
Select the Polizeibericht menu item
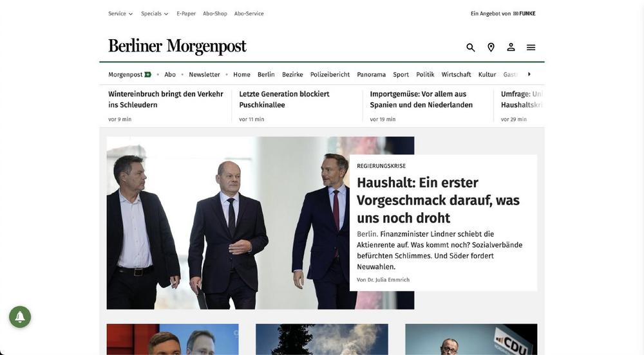click(x=330, y=75)
